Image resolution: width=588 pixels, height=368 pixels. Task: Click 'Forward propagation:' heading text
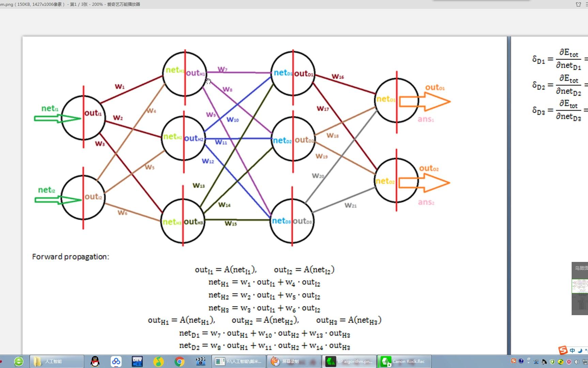coord(71,257)
